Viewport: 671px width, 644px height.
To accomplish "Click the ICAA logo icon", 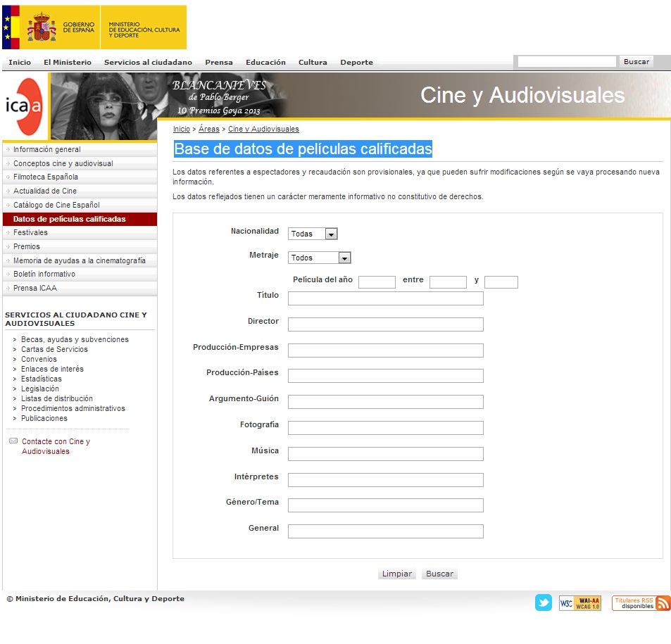I will pyautogui.click(x=25, y=106).
